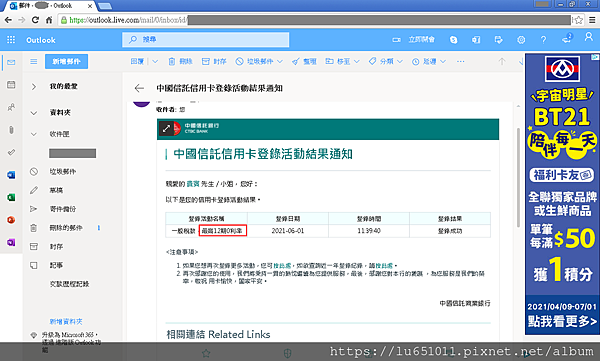Open the Mail module in left rail

pyautogui.click(x=11, y=62)
